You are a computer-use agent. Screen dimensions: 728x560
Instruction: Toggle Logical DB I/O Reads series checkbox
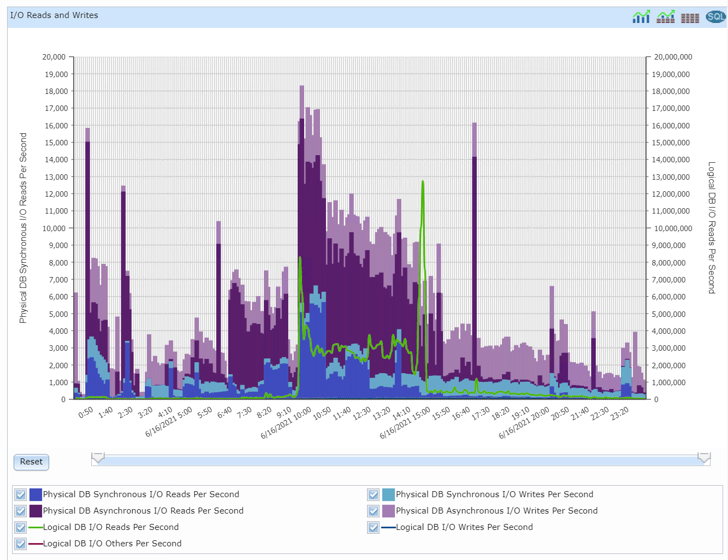click(x=21, y=528)
